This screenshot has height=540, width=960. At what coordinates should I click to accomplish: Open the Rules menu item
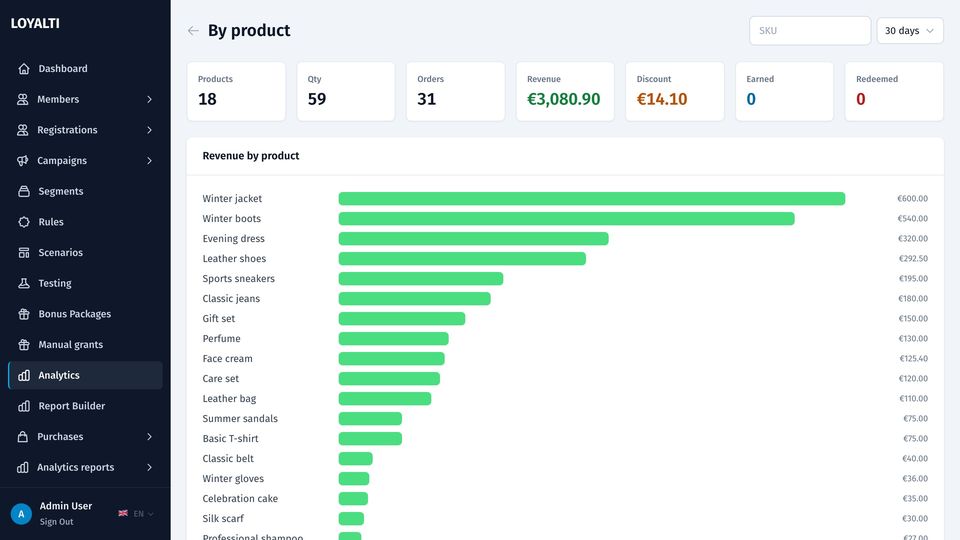[85, 222]
